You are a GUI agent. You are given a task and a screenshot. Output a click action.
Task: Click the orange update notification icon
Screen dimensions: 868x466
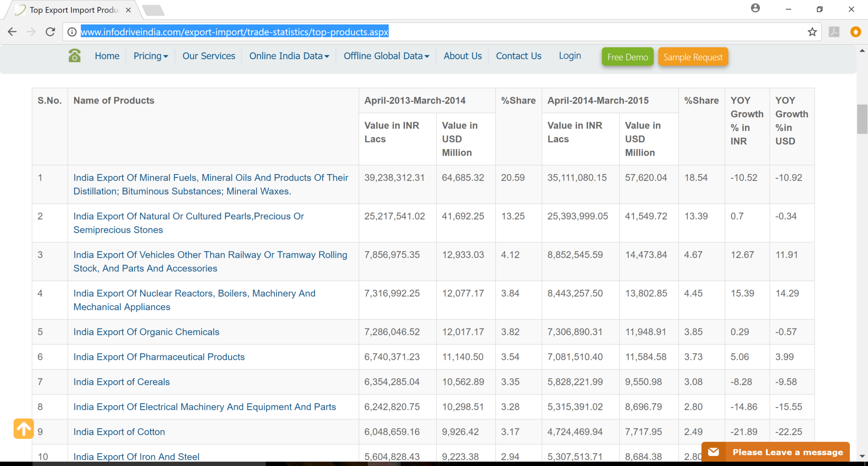(x=855, y=32)
